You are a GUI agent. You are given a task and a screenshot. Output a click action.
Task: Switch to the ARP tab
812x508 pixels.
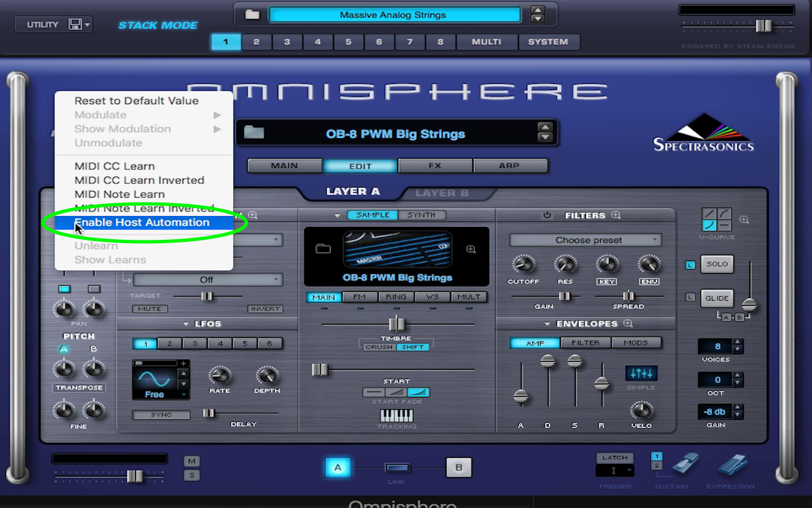point(510,165)
